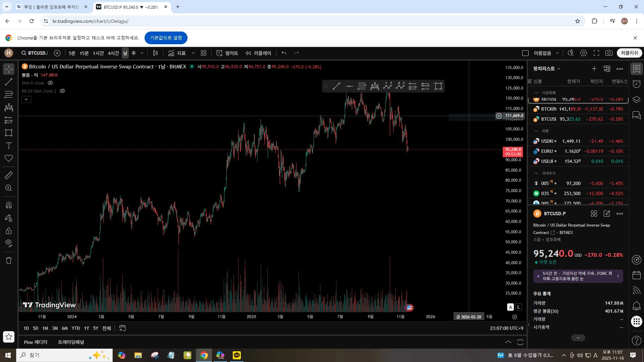Screen dimensions: 644x362
Task: Click the trash icon to remove drawings
Action: pos(9,260)
